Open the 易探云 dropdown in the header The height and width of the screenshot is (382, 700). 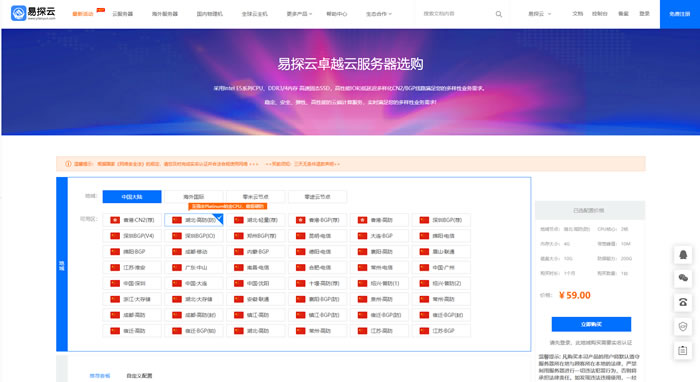coord(539,14)
